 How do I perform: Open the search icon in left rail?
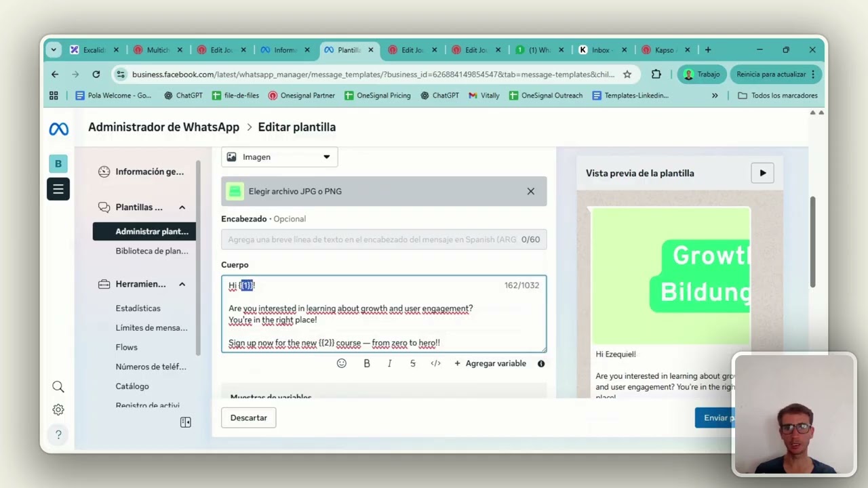[58, 386]
